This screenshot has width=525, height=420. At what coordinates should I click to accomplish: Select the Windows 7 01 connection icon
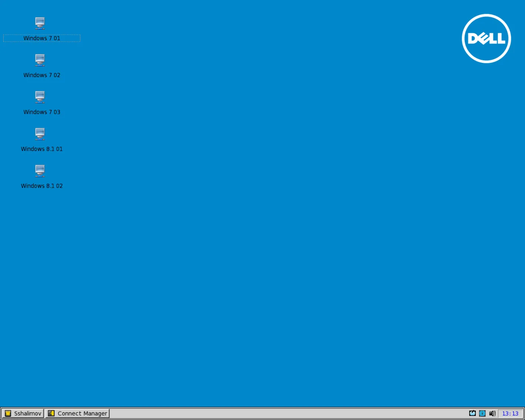40,23
